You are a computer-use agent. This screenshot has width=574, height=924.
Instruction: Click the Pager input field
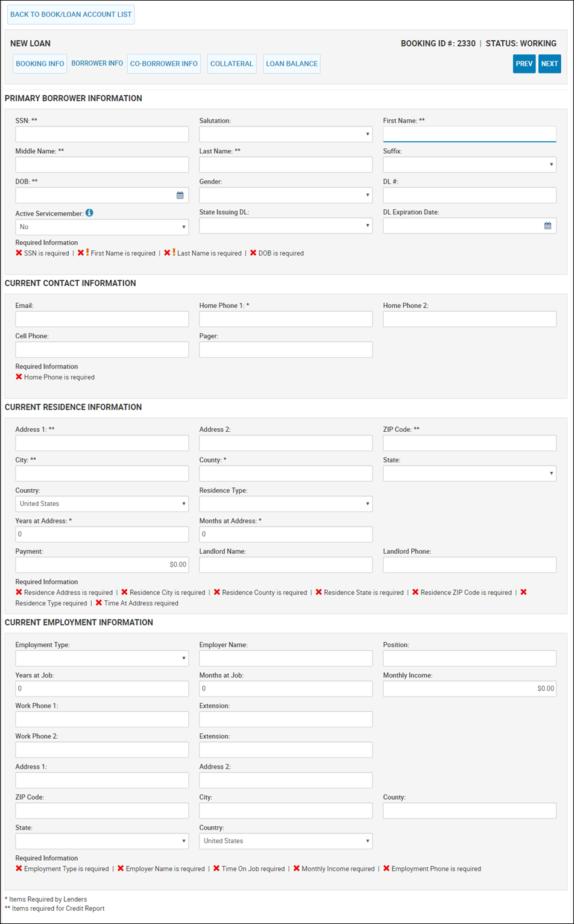click(x=286, y=350)
